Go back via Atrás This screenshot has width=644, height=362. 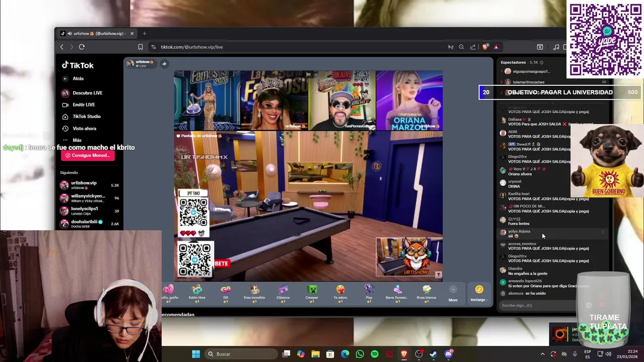(x=73, y=78)
